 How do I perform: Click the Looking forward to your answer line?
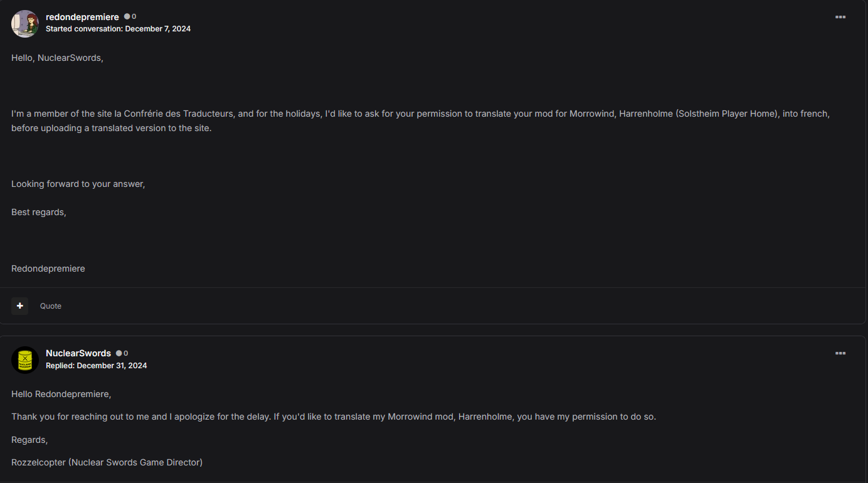(x=78, y=184)
